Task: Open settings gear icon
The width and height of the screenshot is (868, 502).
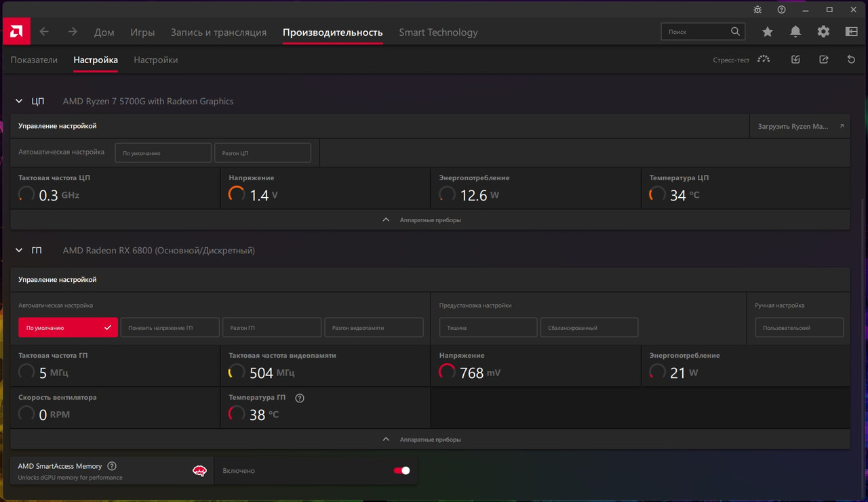Action: [x=823, y=32]
